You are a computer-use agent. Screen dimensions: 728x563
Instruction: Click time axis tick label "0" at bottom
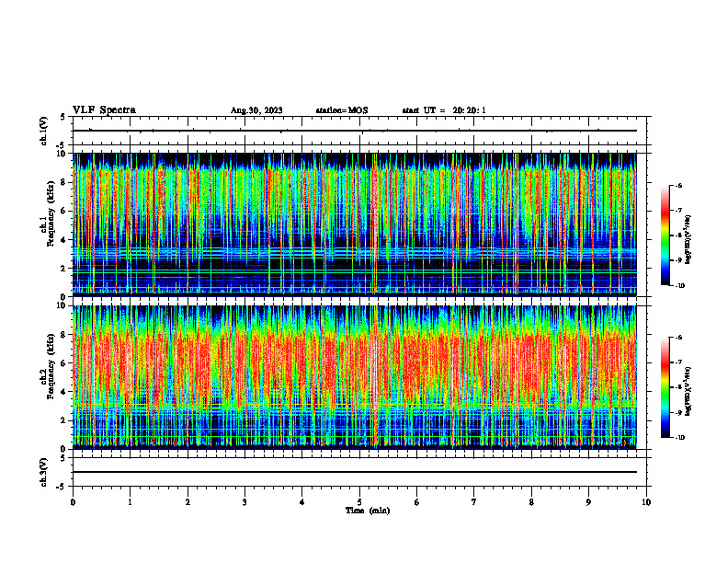73,502
